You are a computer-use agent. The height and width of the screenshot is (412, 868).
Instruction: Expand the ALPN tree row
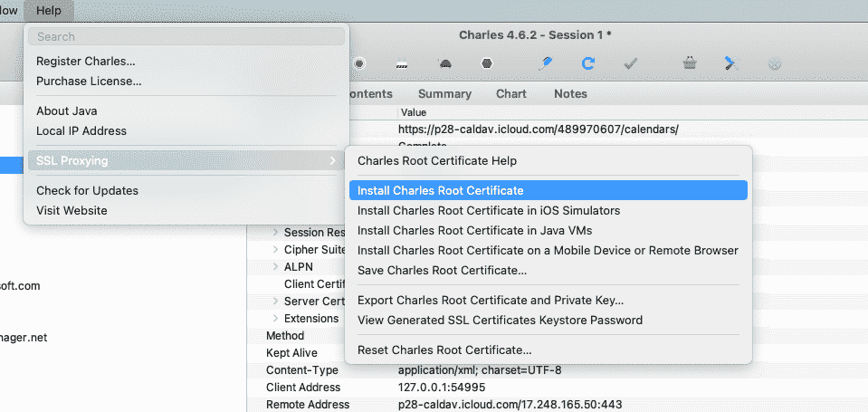276,266
